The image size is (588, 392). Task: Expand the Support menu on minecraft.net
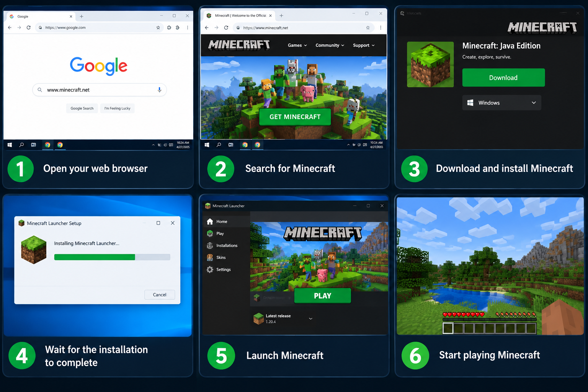(x=364, y=45)
